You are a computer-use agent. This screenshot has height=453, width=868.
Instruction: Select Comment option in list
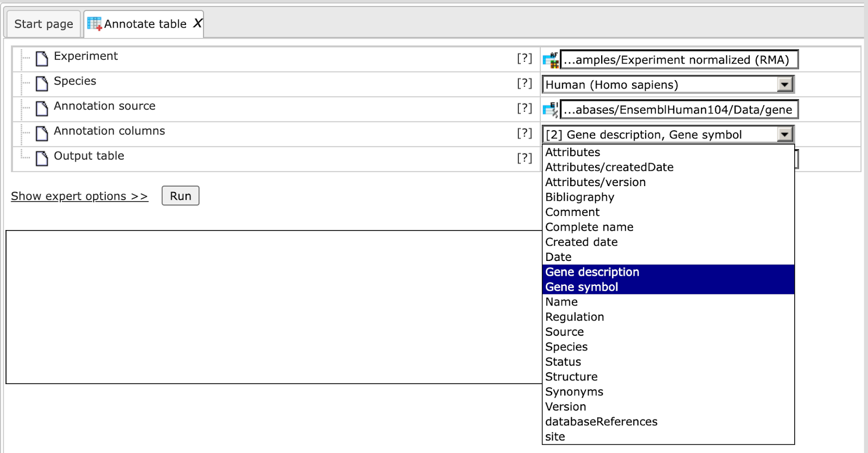668,212
